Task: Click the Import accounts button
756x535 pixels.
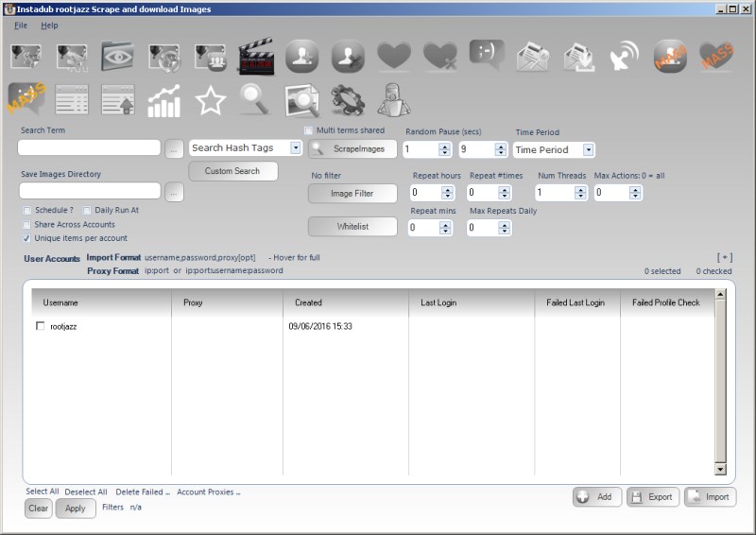Action: pos(711,497)
